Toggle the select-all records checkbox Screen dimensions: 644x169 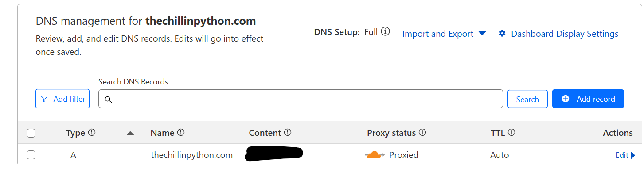click(31, 133)
